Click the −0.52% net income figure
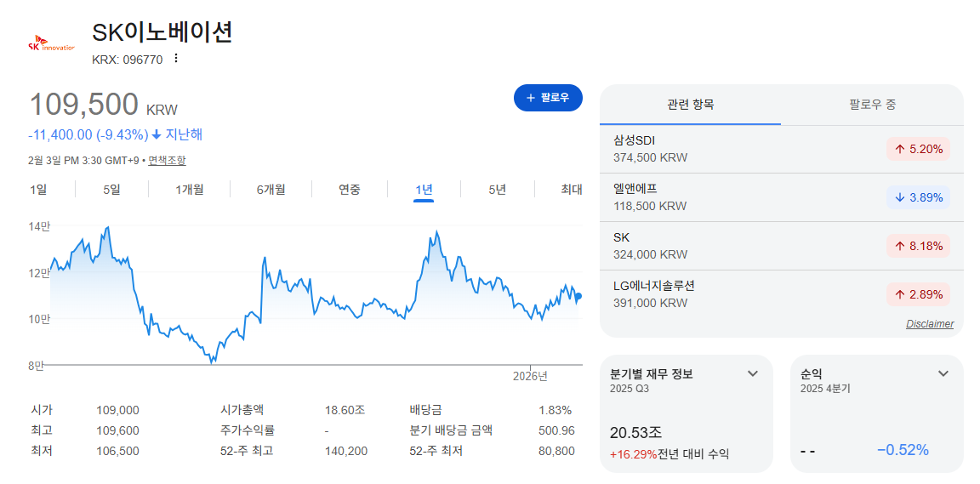This screenshot has height=484, width=980. pyautogui.click(x=903, y=450)
